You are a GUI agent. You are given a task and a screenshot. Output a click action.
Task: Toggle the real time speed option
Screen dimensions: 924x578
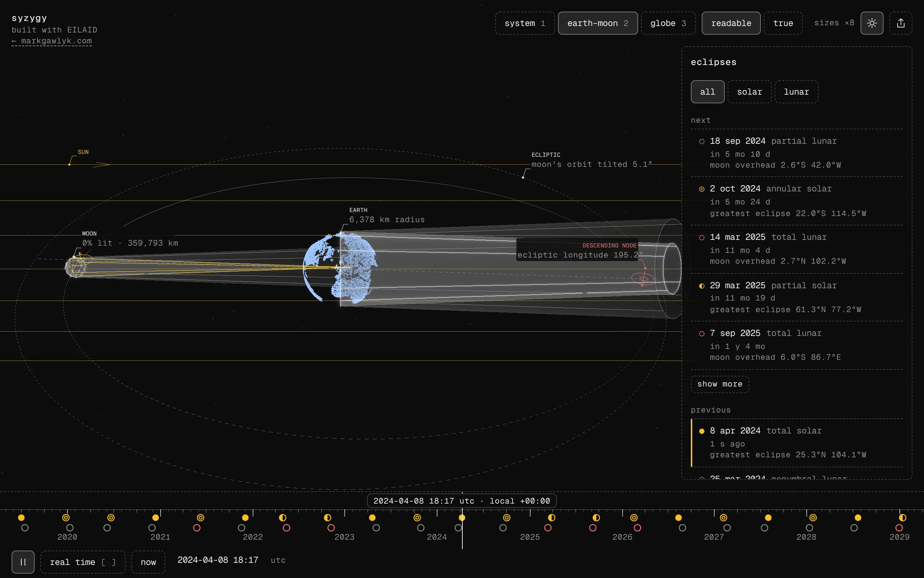point(83,562)
